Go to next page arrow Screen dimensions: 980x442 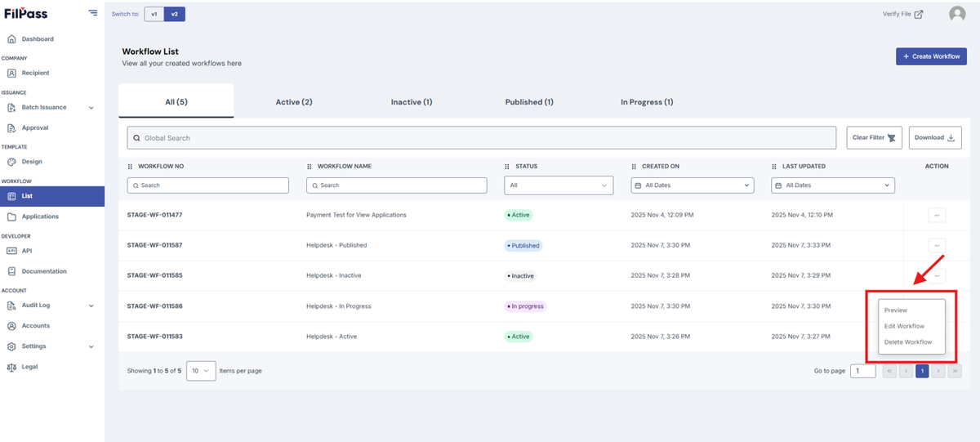tap(938, 371)
